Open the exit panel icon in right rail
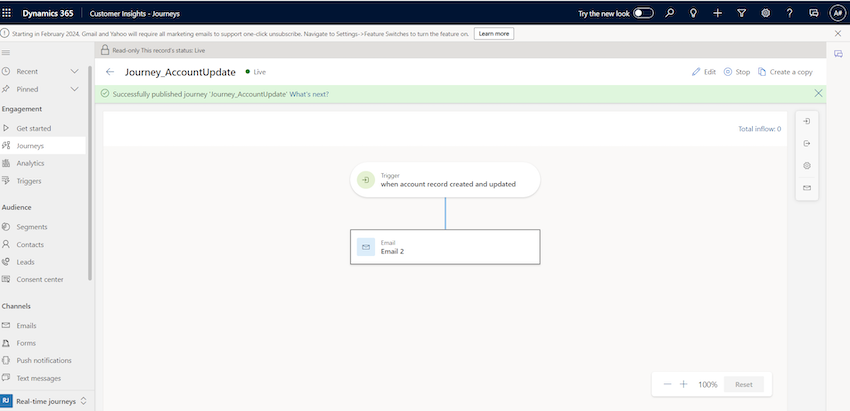850x411 pixels. tap(807, 143)
